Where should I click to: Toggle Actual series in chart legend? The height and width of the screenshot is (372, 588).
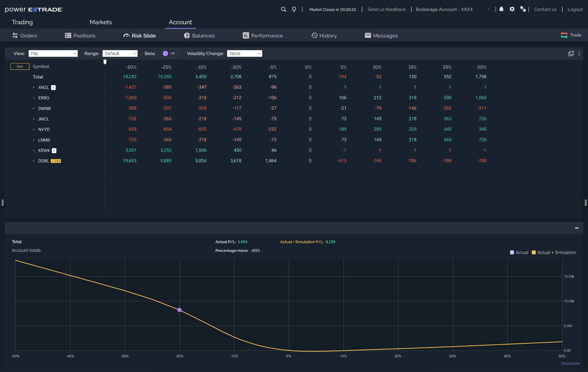click(x=519, y=252)
